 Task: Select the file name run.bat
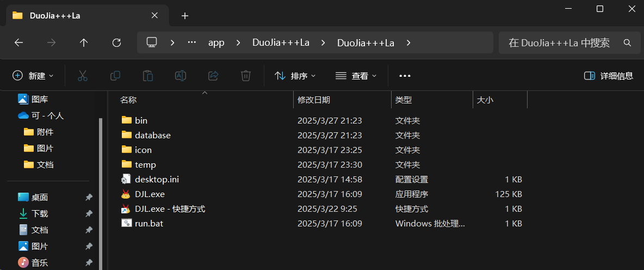(x=149, y=224)
